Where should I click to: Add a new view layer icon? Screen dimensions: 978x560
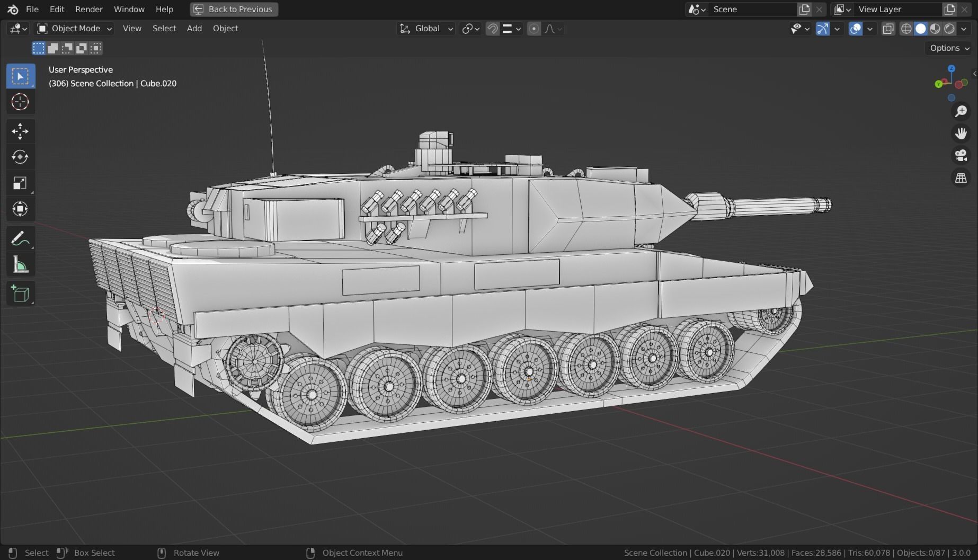click(x=949, y=9)
